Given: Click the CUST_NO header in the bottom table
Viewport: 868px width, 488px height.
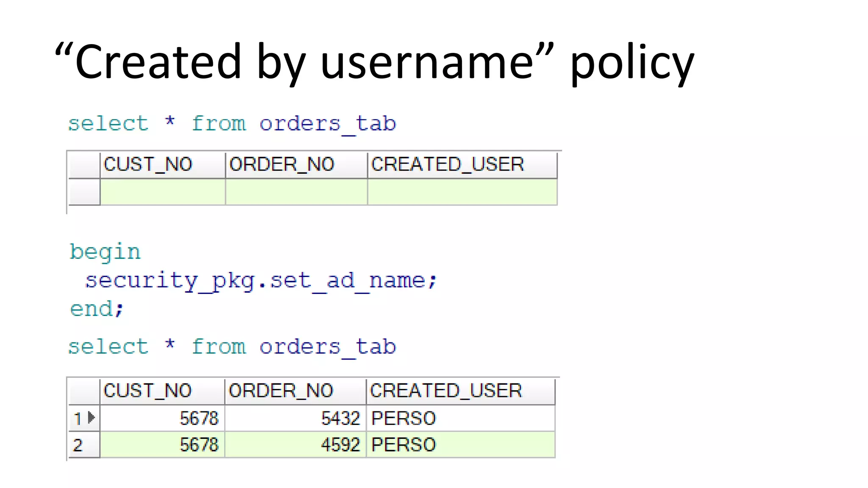Looking at the screenshot, I should tap(162, 391).
